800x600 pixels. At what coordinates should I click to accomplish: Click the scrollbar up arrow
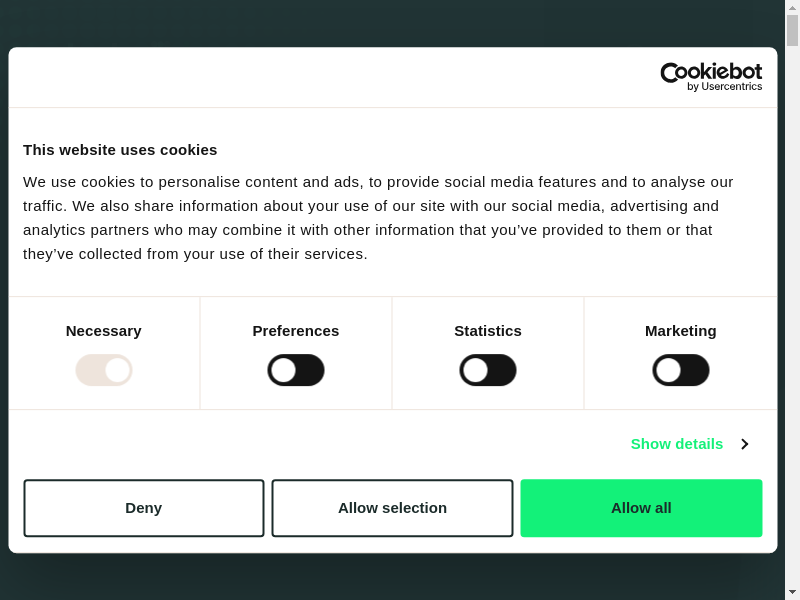coord(792,7)
